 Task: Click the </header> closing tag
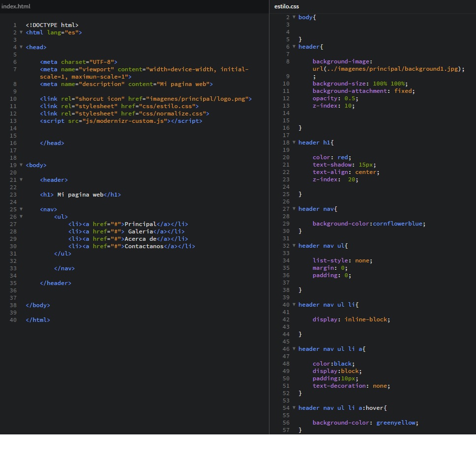click(56, 283)
